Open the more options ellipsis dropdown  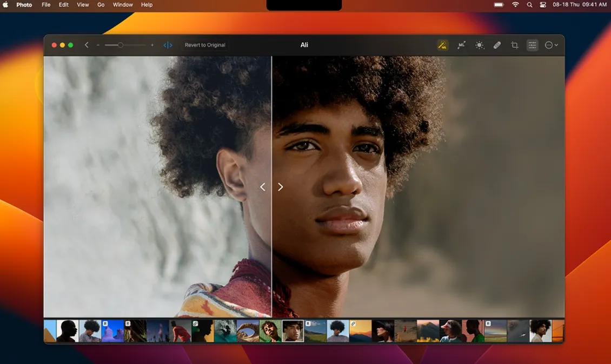pyautogui.click(x=551, y=45)
